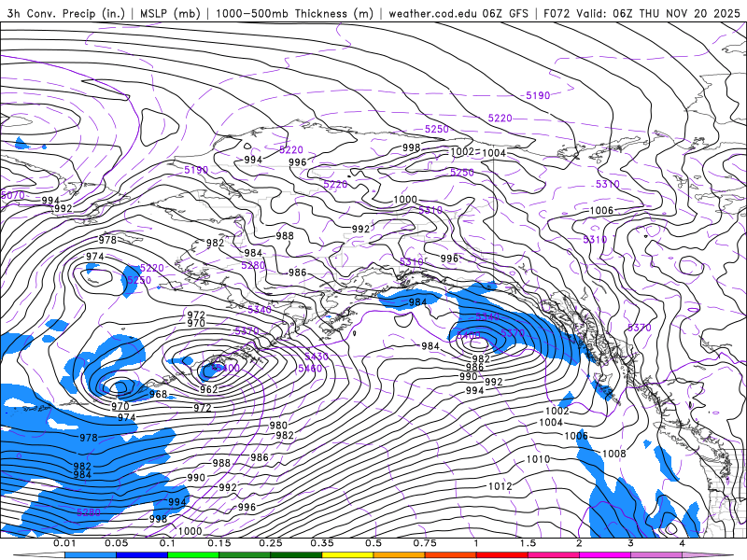The width and height of the screenshot is (747, 560).
Task: Click the '4' legend value
Action: click(x=683, y=543)
